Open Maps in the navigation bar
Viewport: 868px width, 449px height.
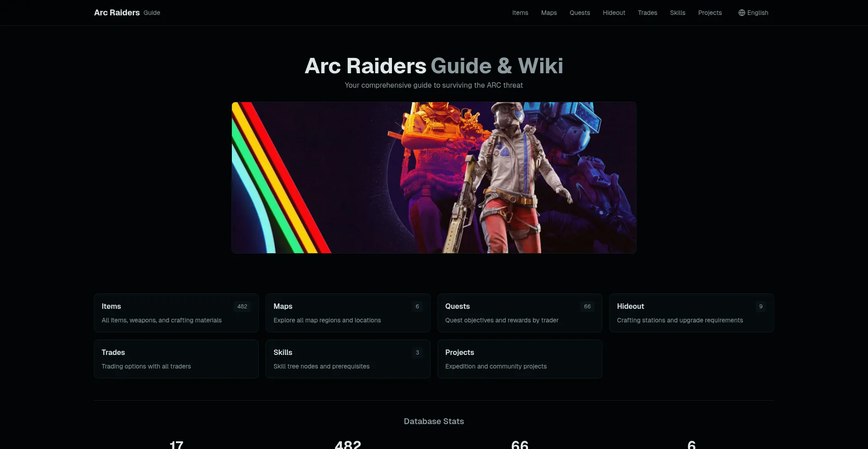point(548,13)
